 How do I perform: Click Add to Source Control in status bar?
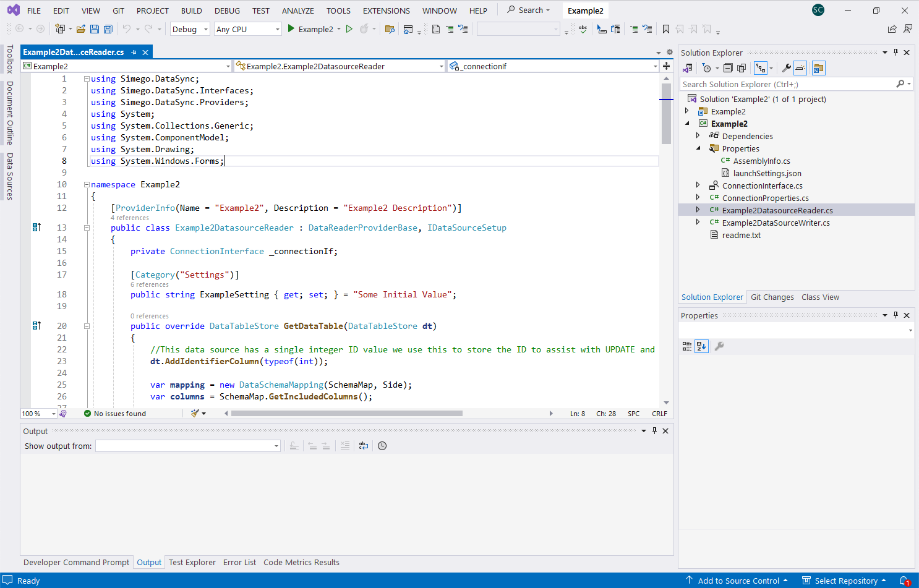pyautogui.click(x=738, y=581)
